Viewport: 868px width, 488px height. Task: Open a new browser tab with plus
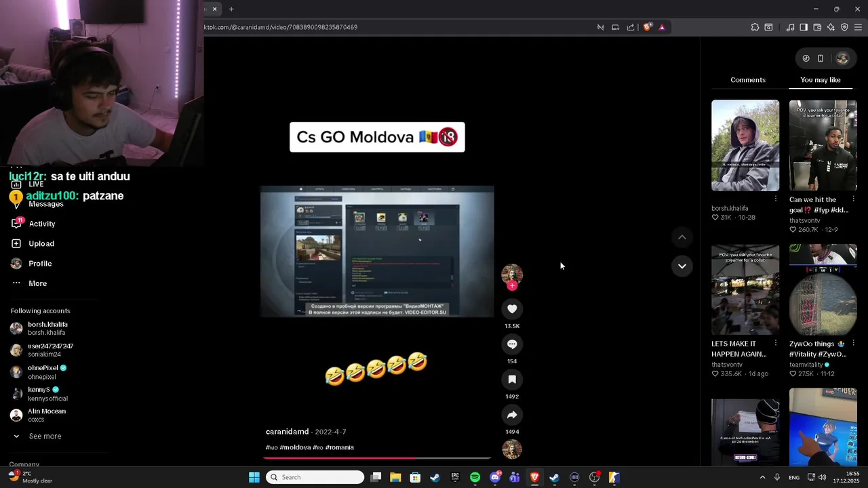click(231, 9)
